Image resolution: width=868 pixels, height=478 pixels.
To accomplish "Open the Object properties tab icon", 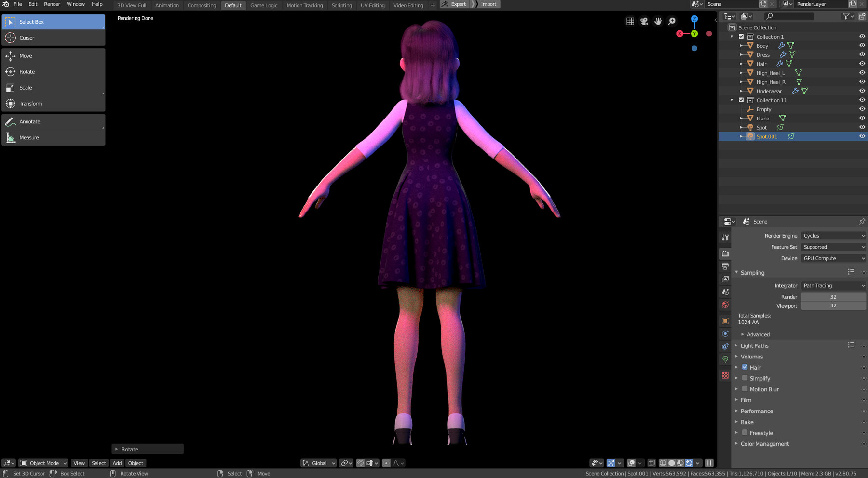I will click(725, 321).
